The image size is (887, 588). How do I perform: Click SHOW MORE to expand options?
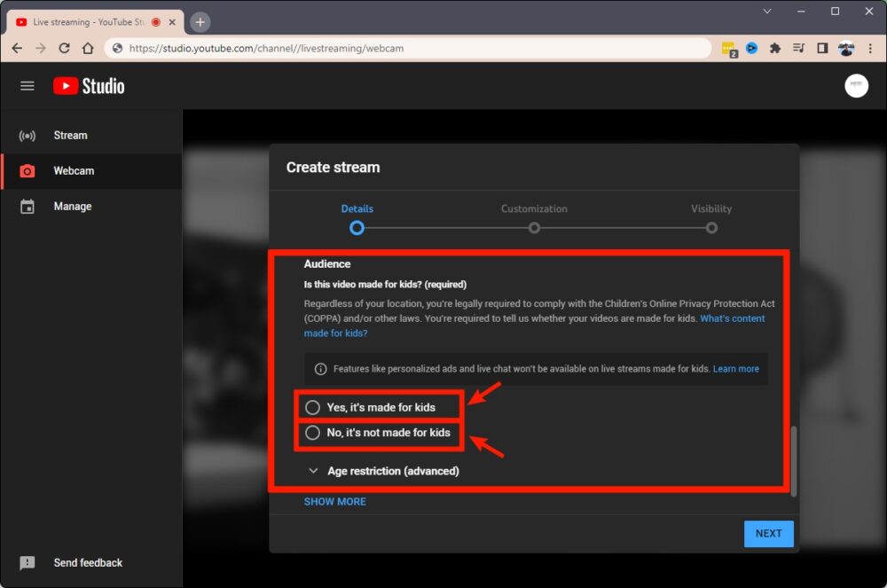click(x=334, y=502)
